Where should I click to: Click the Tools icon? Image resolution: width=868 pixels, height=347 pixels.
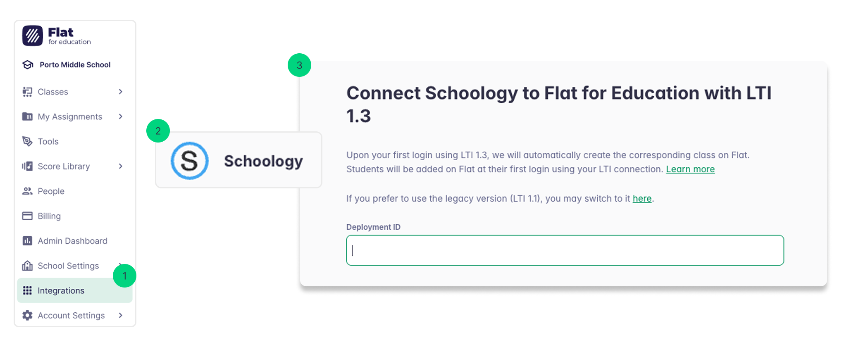27,141
